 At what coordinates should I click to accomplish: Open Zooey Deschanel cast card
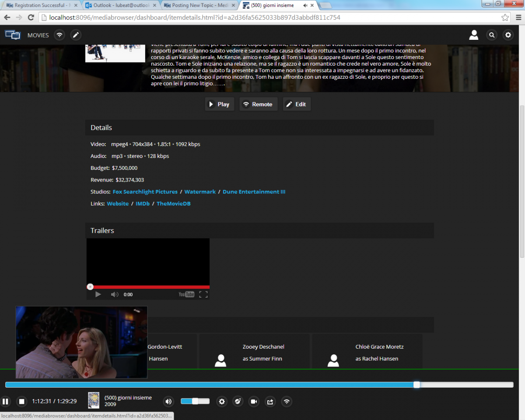(255, 351)
